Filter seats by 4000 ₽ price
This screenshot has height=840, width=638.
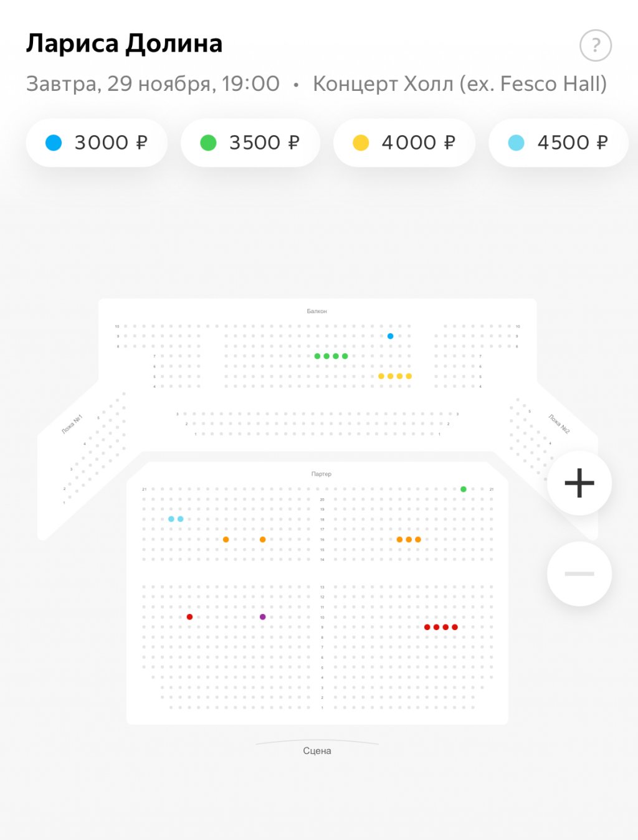[x=404, y=143]
